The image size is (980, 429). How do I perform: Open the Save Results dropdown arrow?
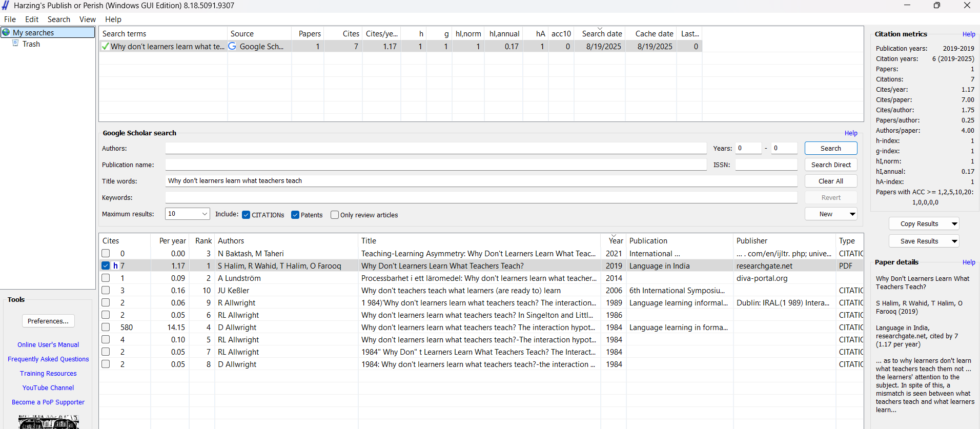tap(954, 241)
